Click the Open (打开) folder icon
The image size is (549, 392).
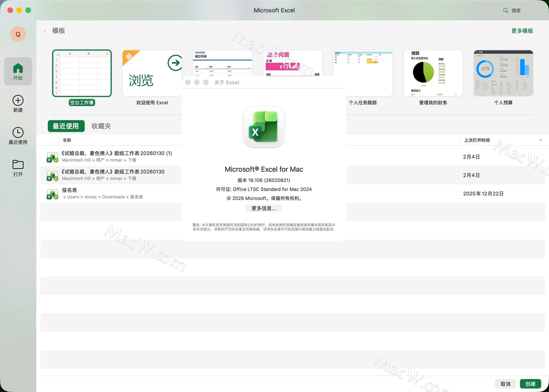pos(18,165)
